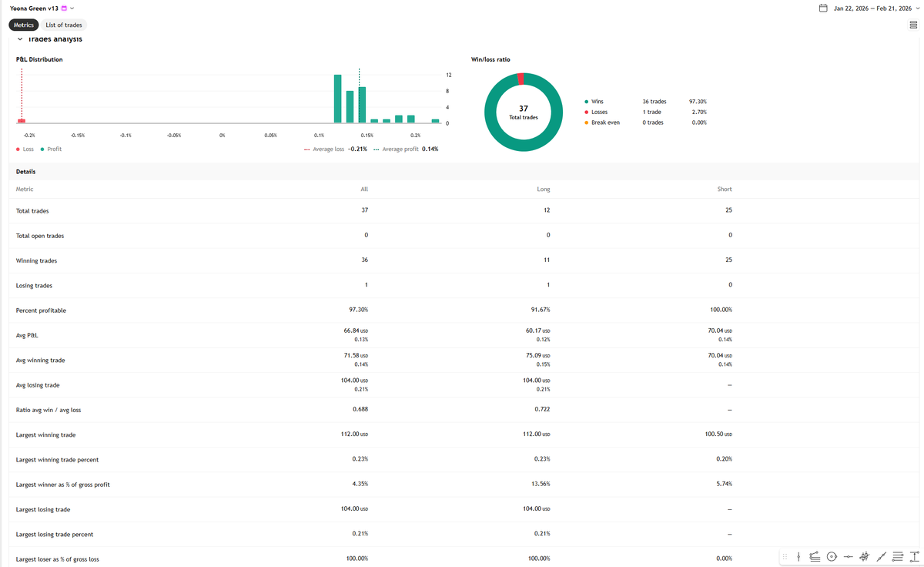Screen dimensions: 924x567
Task: Click the Average profit 0.14% legend
Action: pyautogui.click(x=406, y=149)
